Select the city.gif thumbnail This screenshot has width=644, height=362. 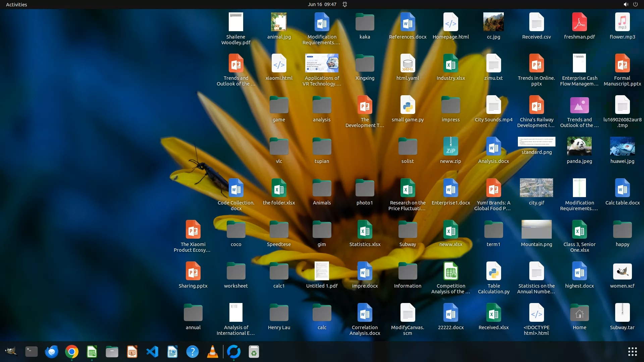coord(536,188)
